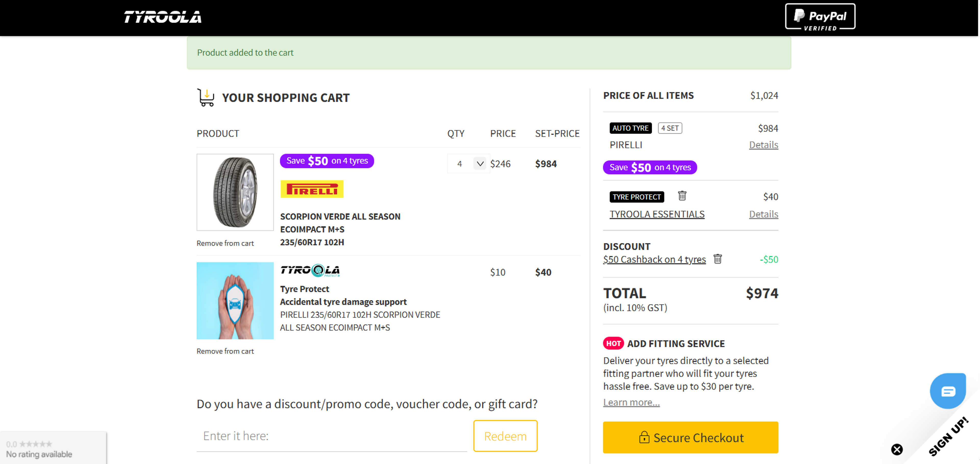Click the Tyre Protect product image
The width and height of the screenshot is (980, 464).
[235, 301]
